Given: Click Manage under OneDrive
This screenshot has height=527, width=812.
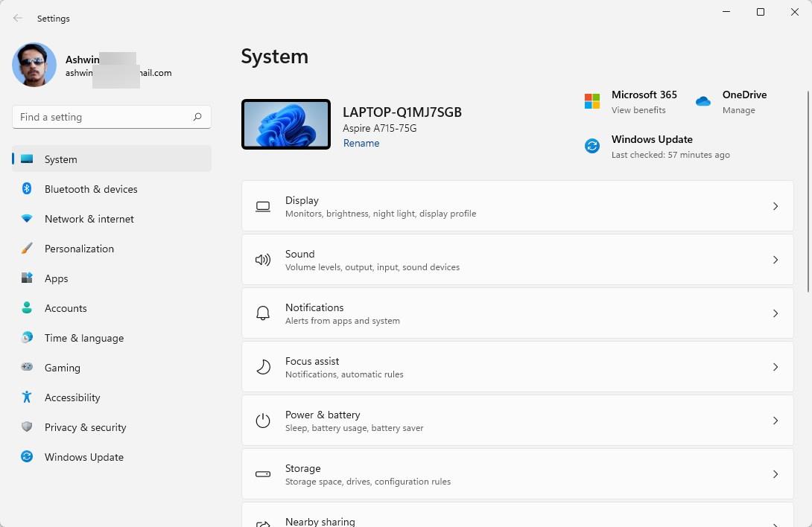Looking at the screenshot, I should coord(738,110).
